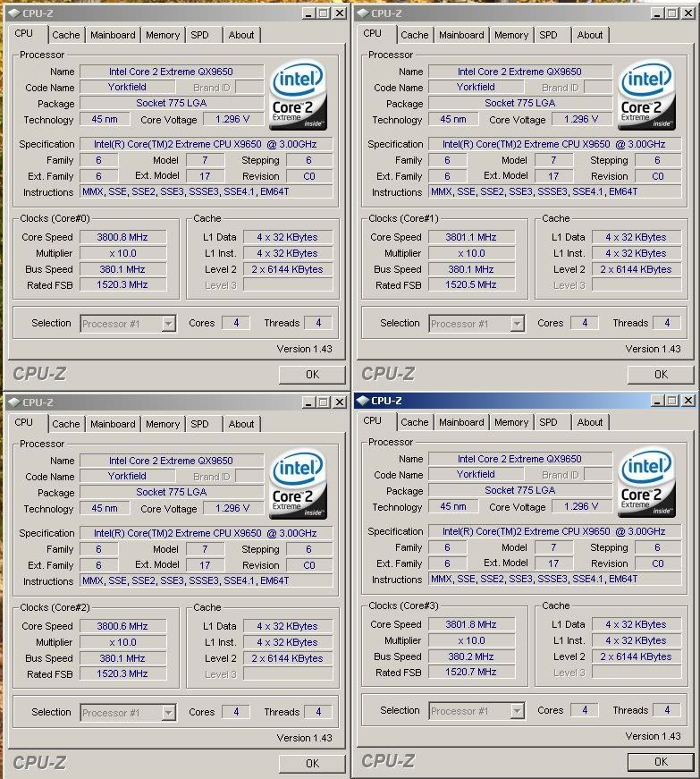Click the 45 nm technology value in Core#0 window
Viewport: 700px width, 779px height.
(x=105, y=120)
